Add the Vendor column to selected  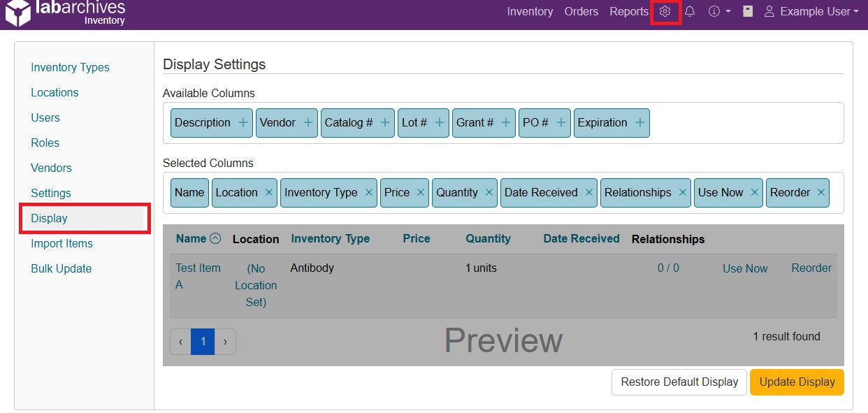tap(308, 123)
